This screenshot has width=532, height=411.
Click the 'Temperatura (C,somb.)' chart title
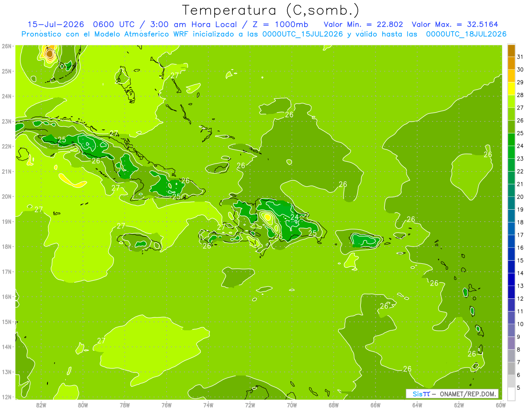point(271,10)
